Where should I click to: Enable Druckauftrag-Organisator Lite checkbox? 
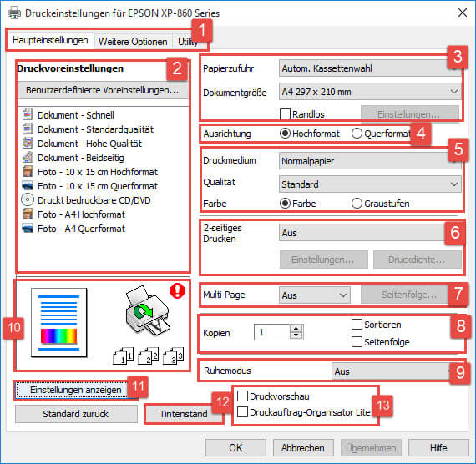click(242, 411)
